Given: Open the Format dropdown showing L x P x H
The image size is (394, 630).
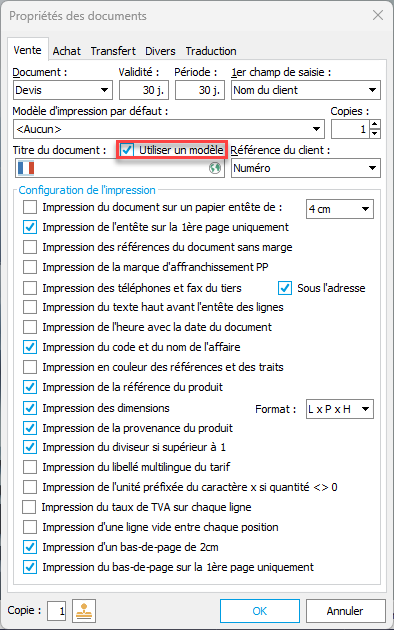Looking at the screenshot, I should pyautogui.click(x=340, y=409).
